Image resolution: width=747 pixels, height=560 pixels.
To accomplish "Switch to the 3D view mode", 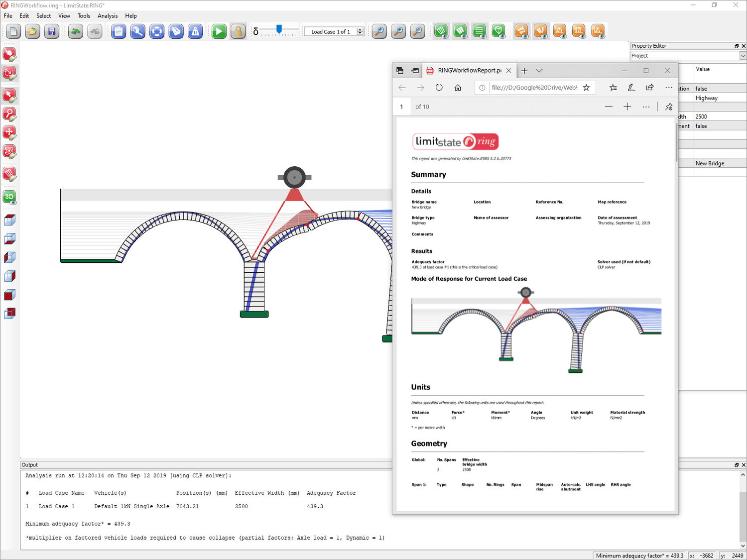I will pyautogui.click(x=9, y=197).
